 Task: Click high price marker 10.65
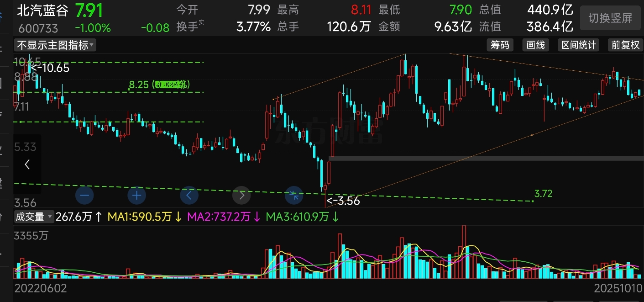coord(50,68)
